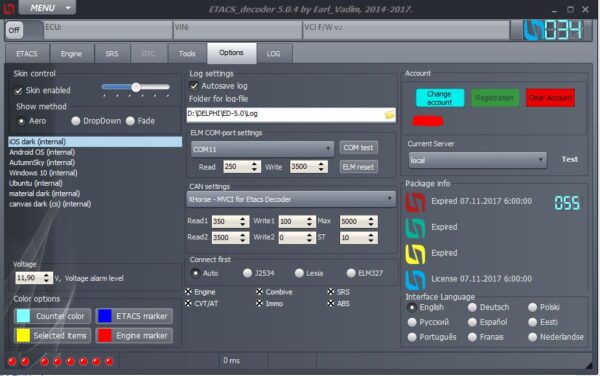The height and width of the screenshot is (376, 600).
Task: Switch to the ETACS tab
Action: coord(27,54)
